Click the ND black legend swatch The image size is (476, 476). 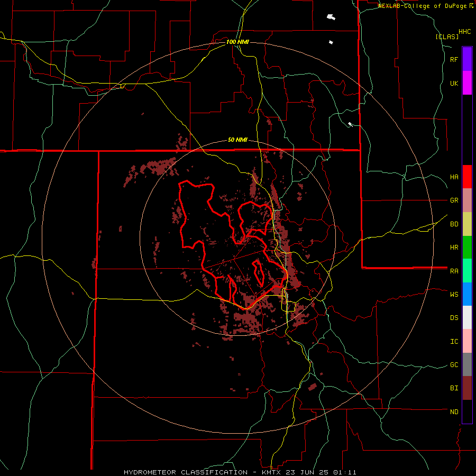pos(467,411)
